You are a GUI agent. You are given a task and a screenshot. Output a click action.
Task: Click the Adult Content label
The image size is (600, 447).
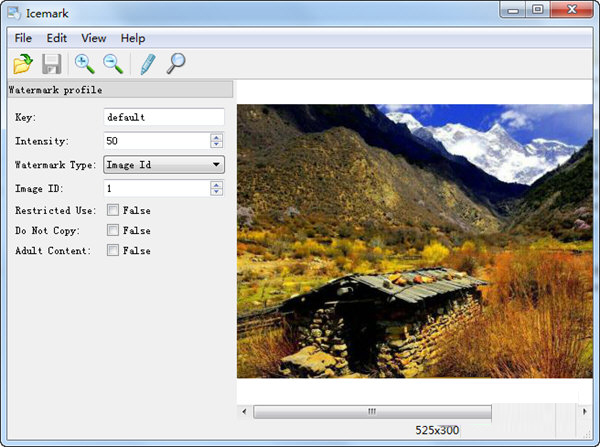[53, 251]
